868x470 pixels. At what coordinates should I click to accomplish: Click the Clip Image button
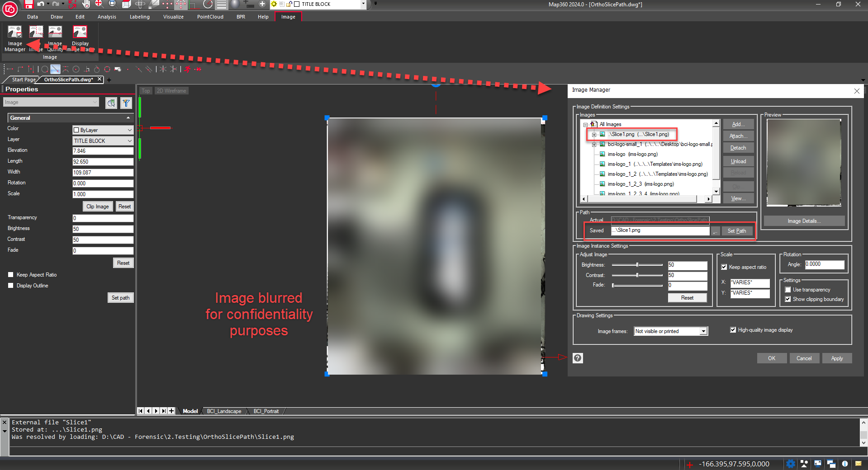pyautogui.click(x=98, y=207)
